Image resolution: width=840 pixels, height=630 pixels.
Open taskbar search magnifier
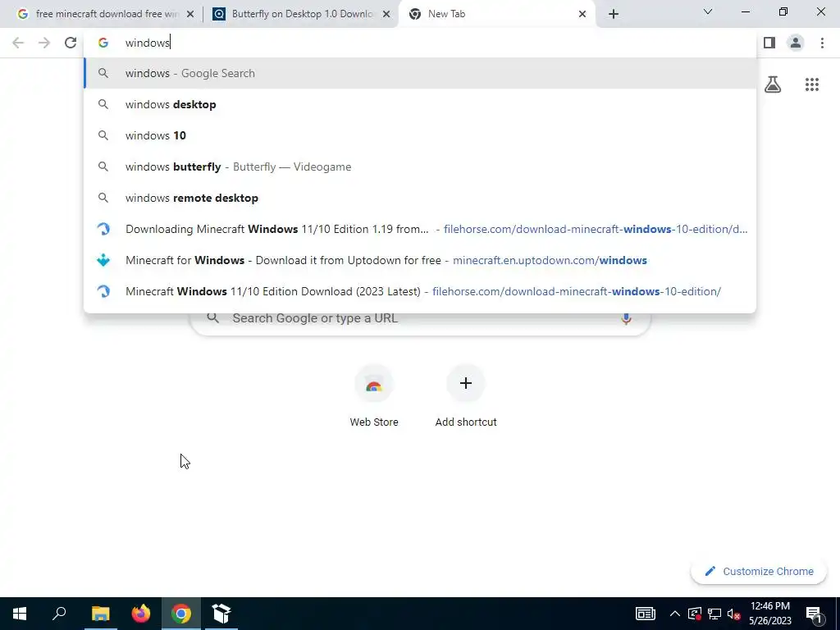[x=59, y=614]
